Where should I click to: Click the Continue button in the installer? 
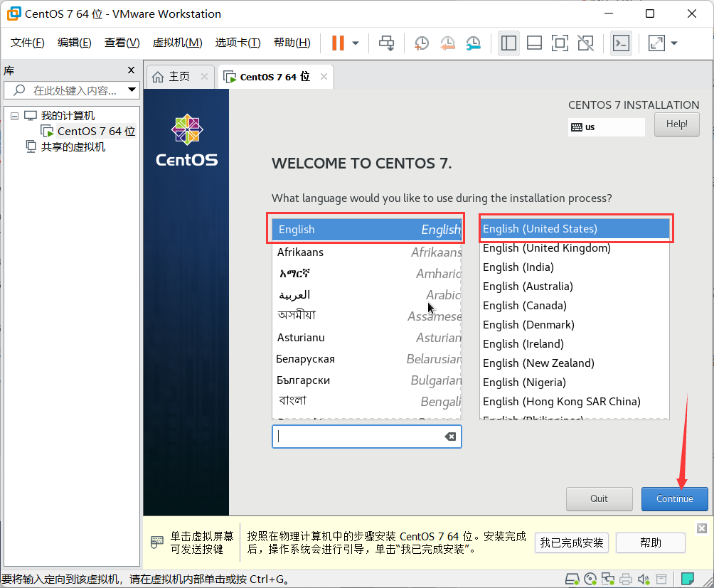(x=674, y=498)
